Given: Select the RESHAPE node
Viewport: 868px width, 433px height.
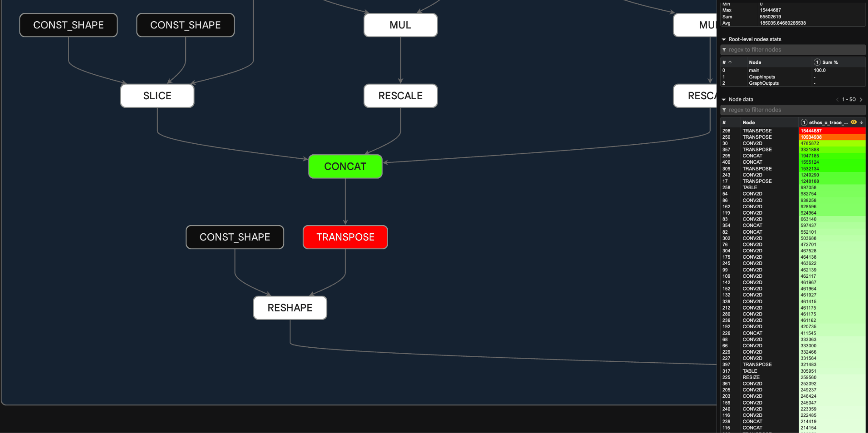Looking at the screenshot, I should click(290, 308).
